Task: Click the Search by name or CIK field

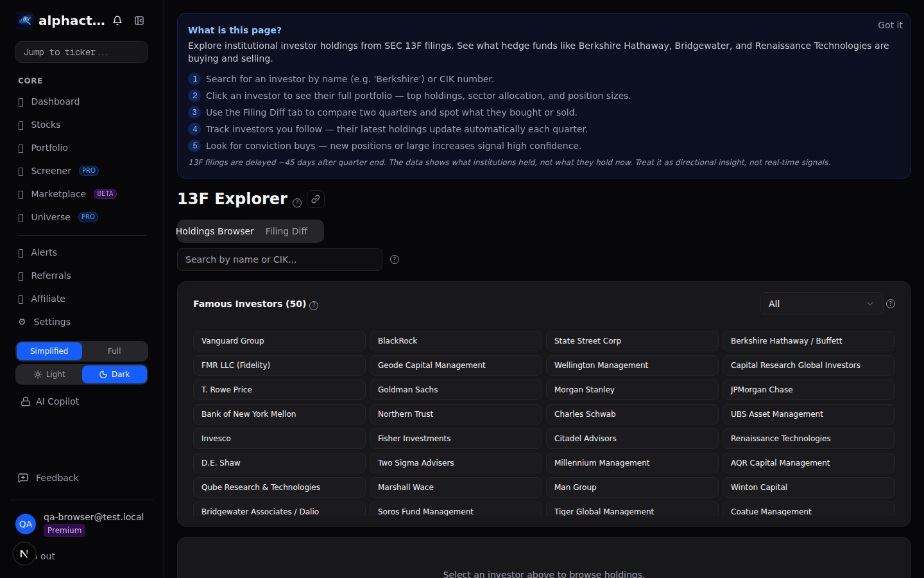Action: [279, 259]
